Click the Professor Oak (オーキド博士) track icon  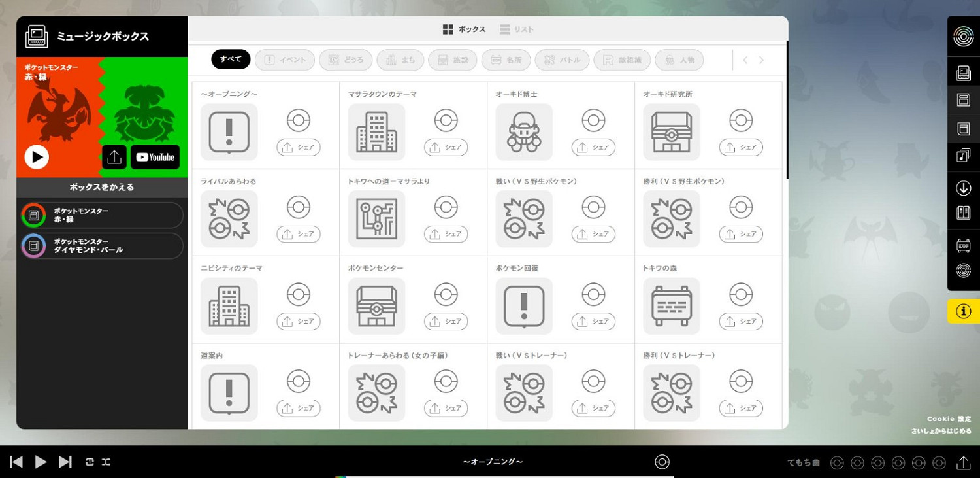(x=524, y=131)
